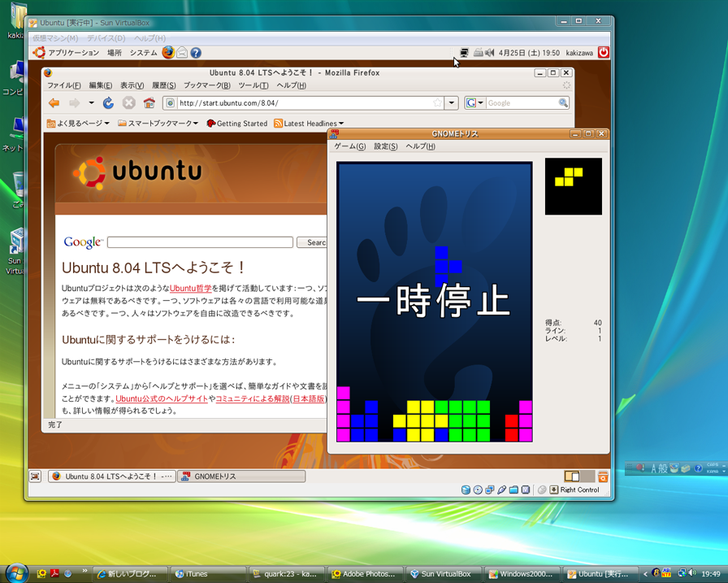Open the network monitor icon in Ubuntu panel

tap(463, 53)
